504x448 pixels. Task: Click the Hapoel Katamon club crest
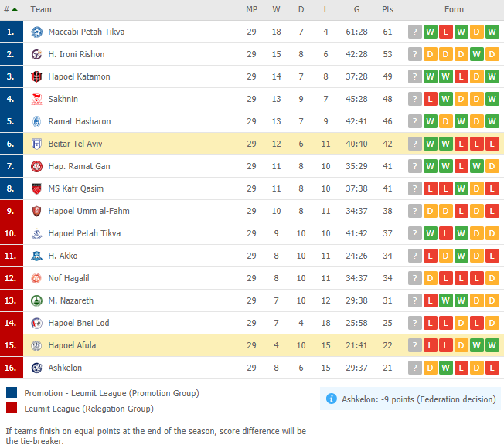[36, 76]
